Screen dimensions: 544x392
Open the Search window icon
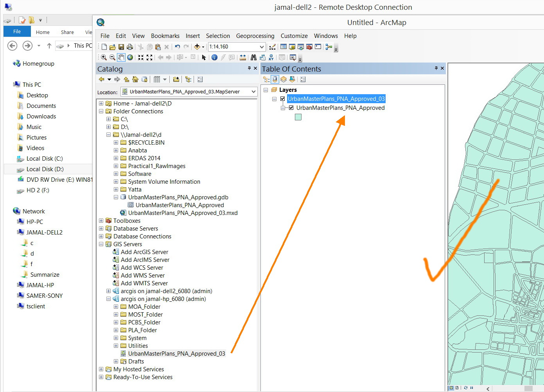301,47
